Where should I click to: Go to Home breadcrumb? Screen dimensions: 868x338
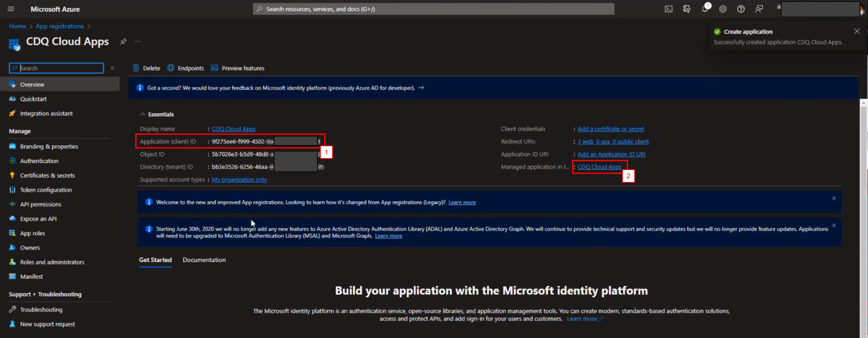pos(17,26)
